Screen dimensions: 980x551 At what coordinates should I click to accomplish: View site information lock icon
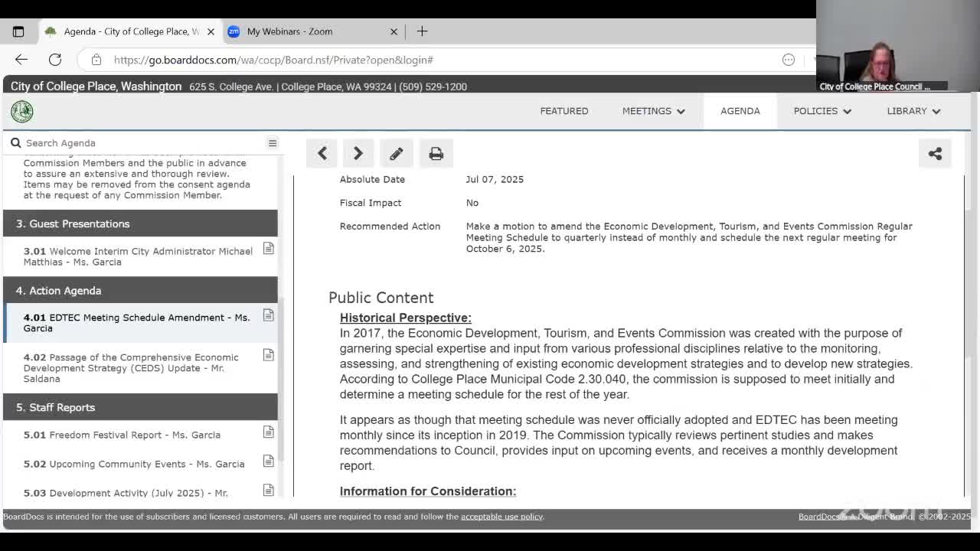(96, 60)
